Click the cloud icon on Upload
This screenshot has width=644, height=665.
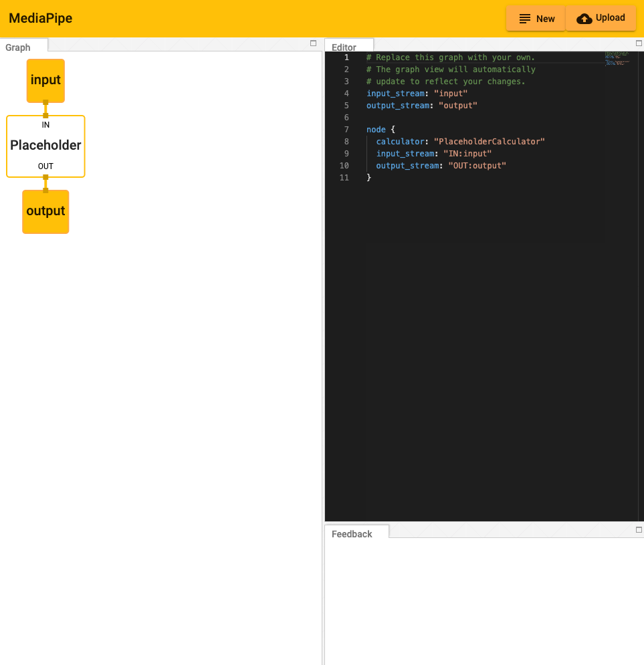(x=584, y=19)
